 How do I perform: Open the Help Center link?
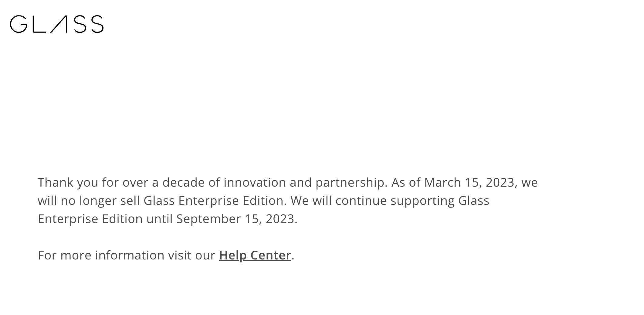coord(255,255)
